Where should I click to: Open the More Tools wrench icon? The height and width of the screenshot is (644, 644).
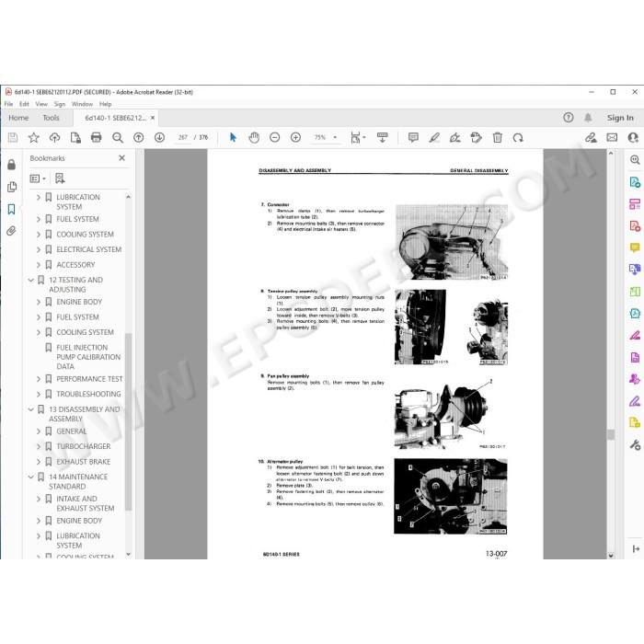click(x=635, y=444)
